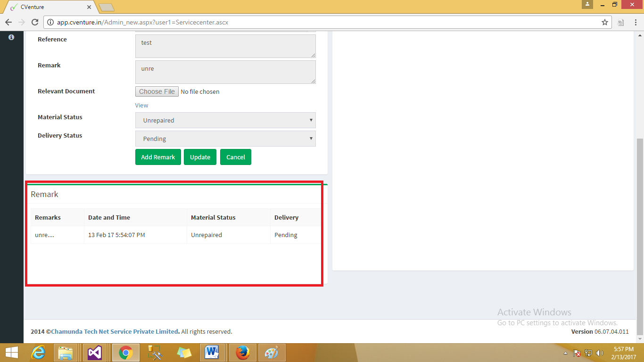Image resolution: width=644 pixels, height=362 pixels.
Task: Click the Chrome icon in the taskbar
Action: (x=125, y=353)
